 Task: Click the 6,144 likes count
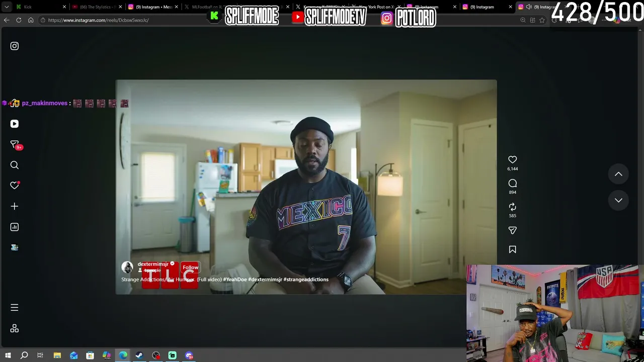point(513,169)
